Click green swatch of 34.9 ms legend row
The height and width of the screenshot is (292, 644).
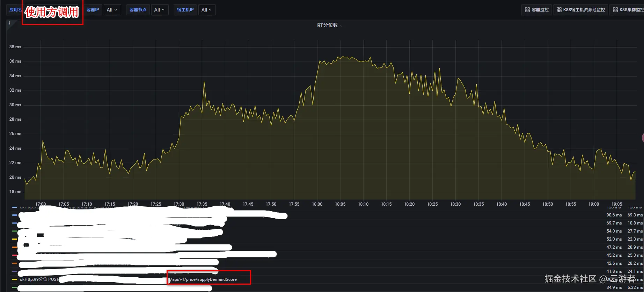point(15,287)
